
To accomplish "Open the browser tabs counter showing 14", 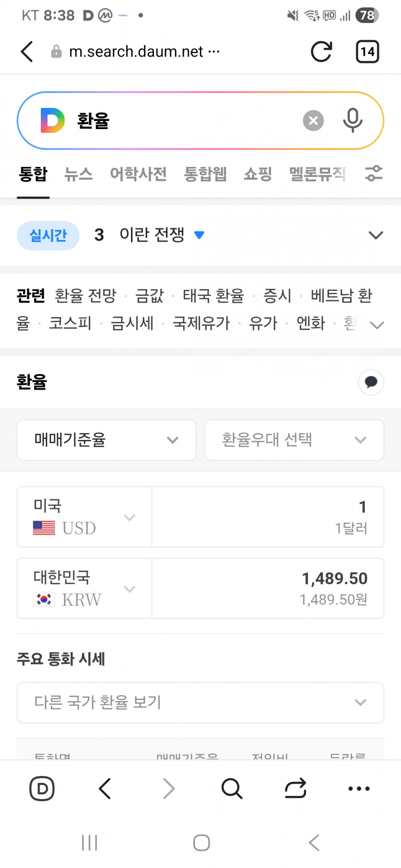I will [x=367, y=52].
